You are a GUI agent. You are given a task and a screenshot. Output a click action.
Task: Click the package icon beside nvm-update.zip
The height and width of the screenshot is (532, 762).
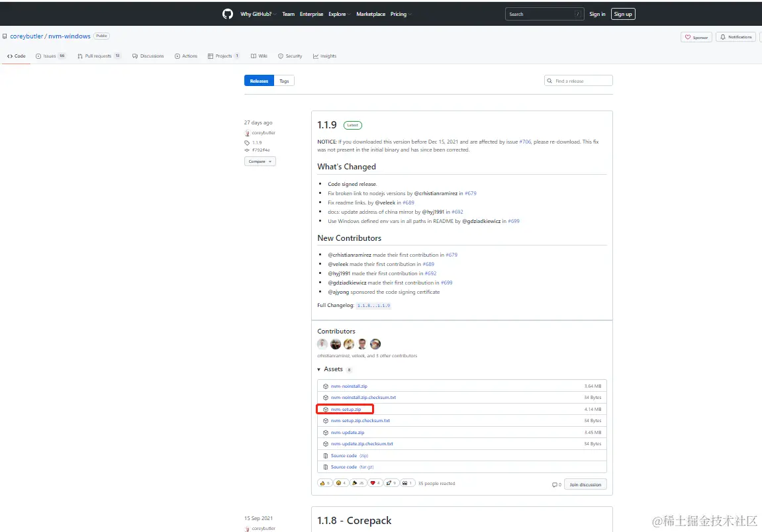coord(326,432)
